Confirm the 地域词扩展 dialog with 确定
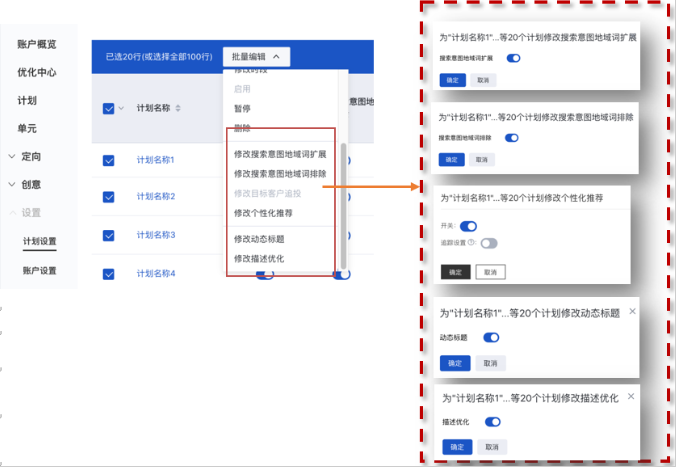The image size is (678, 470). click(x=453, y=80)
